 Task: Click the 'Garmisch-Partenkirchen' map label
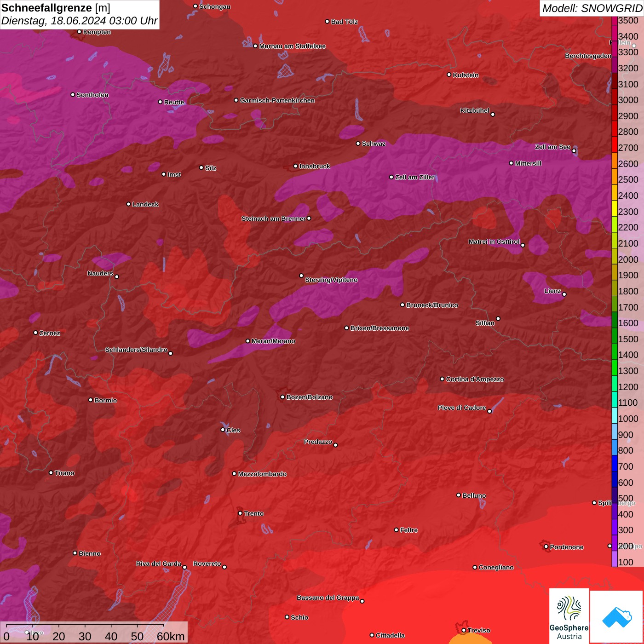pyautogui.click(x=277, y=100)
